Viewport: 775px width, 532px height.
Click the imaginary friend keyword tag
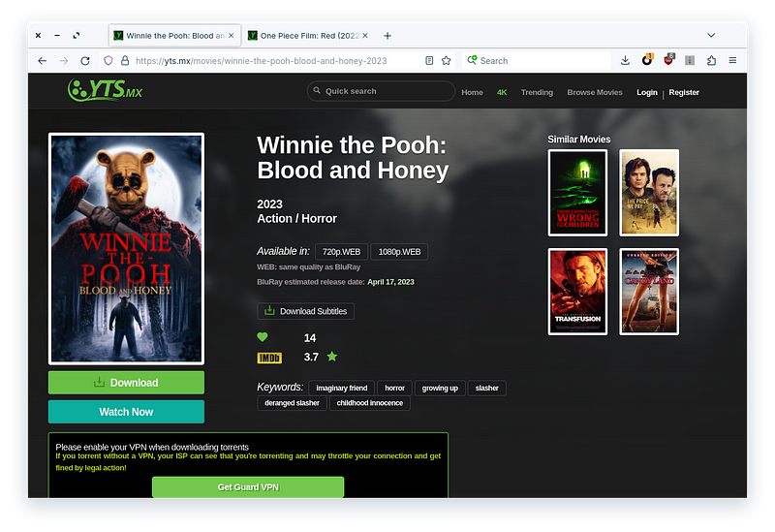[342, 389]
